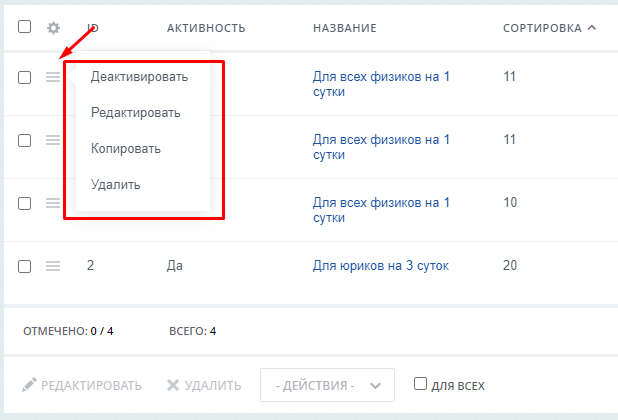Click the 'Да' activity cell
618x420 pixels.
tap(175, 266)
